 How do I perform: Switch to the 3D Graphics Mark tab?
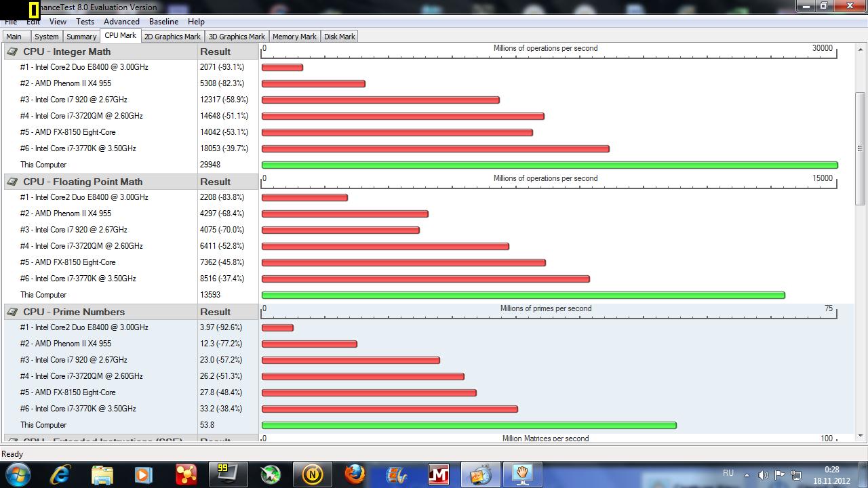[237, 37]
